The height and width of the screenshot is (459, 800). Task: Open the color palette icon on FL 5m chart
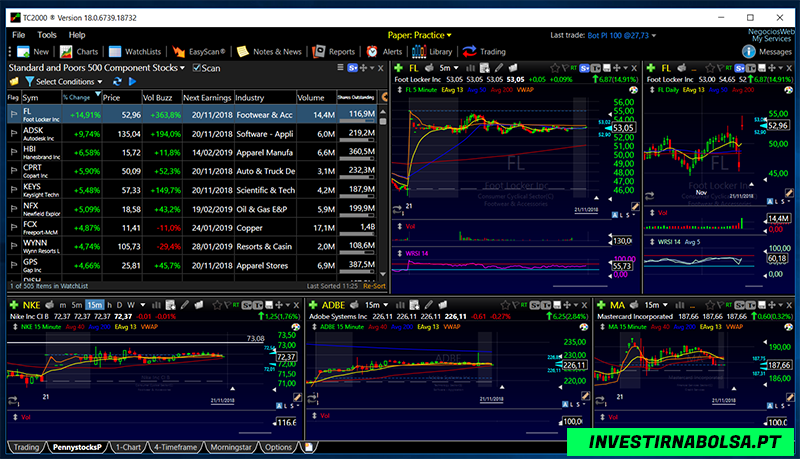[633, 90]
